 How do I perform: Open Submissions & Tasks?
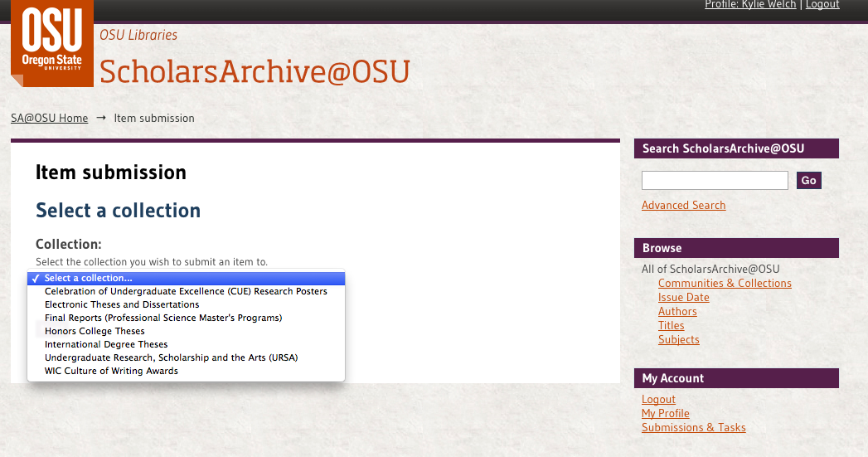[x=694, y=428]
